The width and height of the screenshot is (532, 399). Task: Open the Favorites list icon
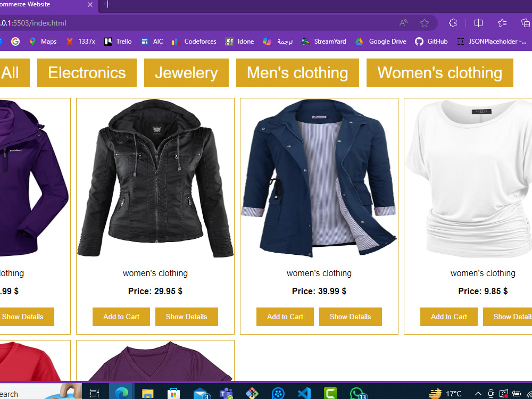pos(502,23)
